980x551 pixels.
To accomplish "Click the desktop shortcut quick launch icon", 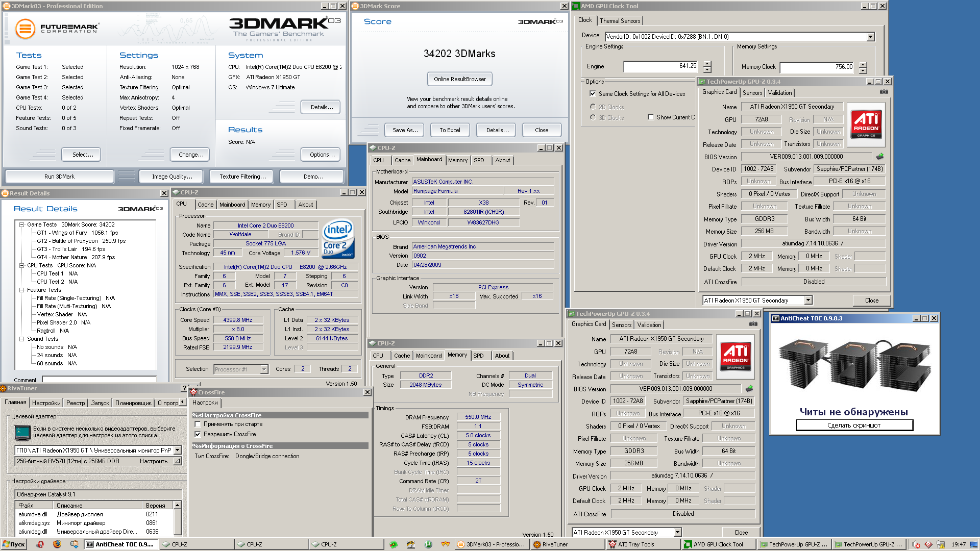I will 74,544.
